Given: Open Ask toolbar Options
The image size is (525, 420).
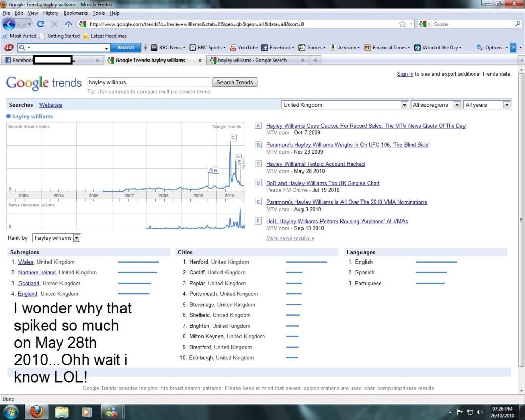Looking at the screenshot, I should pos(492,48).
